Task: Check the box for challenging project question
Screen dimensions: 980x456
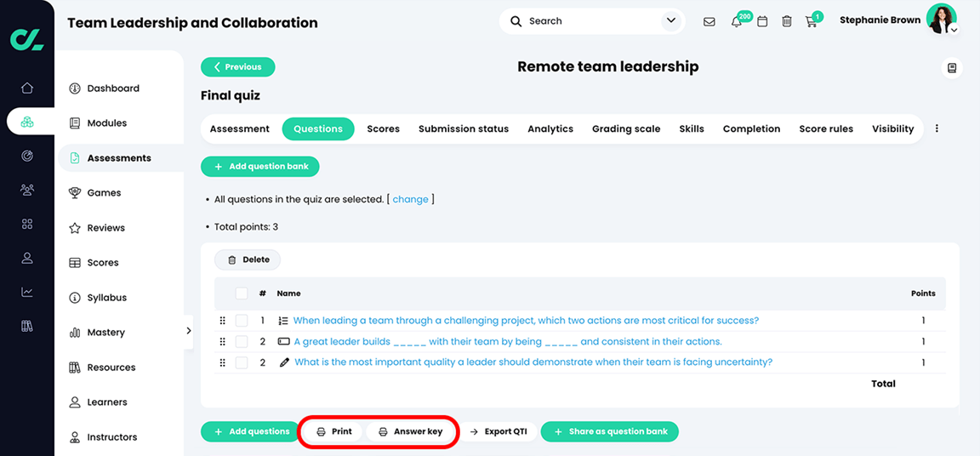Action: [242, 321]
